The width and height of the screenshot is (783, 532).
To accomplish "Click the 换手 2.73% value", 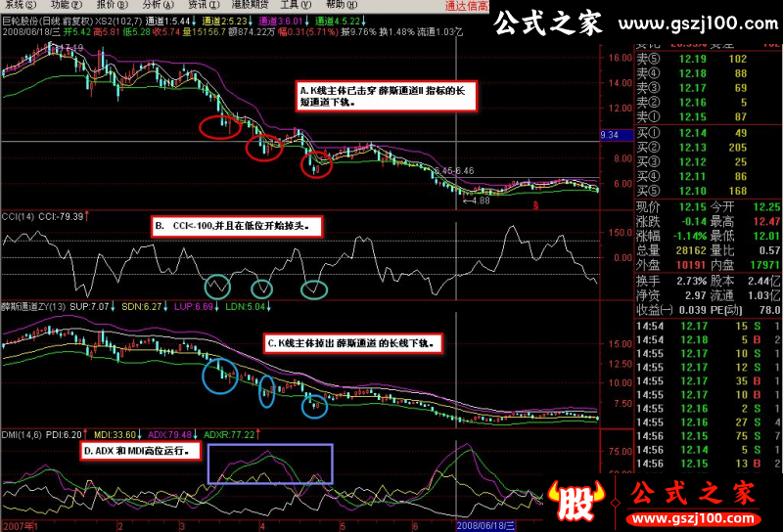I will point(692,281).
